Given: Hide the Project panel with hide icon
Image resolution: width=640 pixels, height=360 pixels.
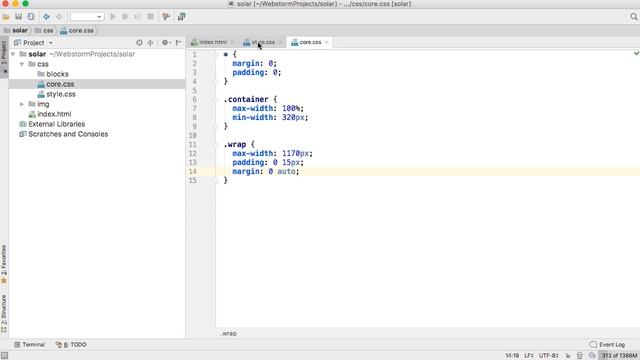Looking at the screenshot, I should (x=179, y=42).
